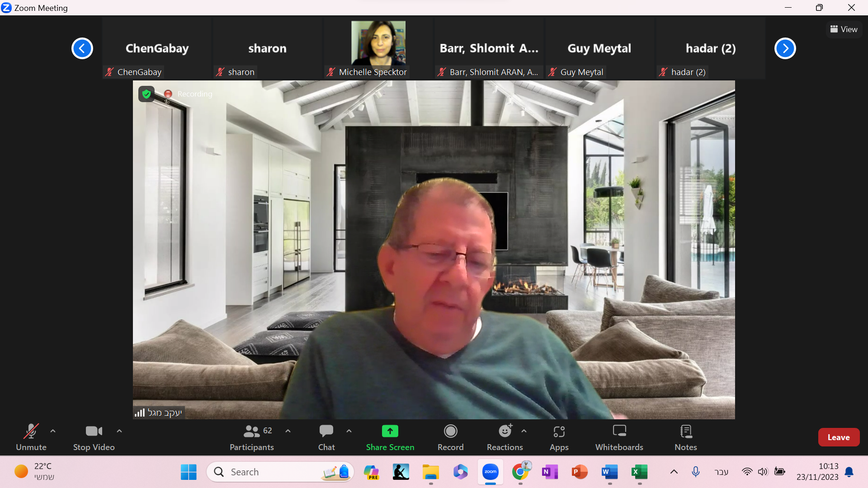
Task: Leave the meeting
Action: point(838,437)
